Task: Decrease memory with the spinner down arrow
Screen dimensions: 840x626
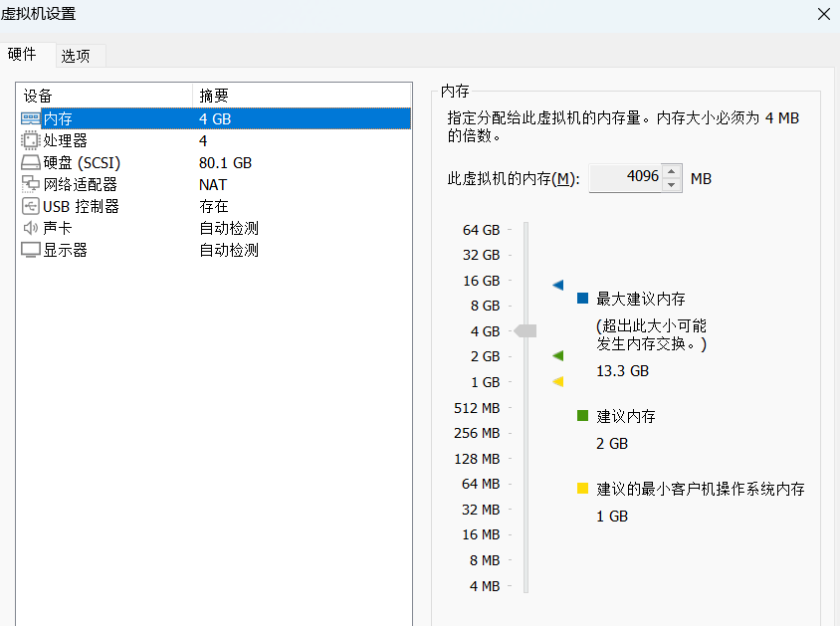Action: point(671,185)
